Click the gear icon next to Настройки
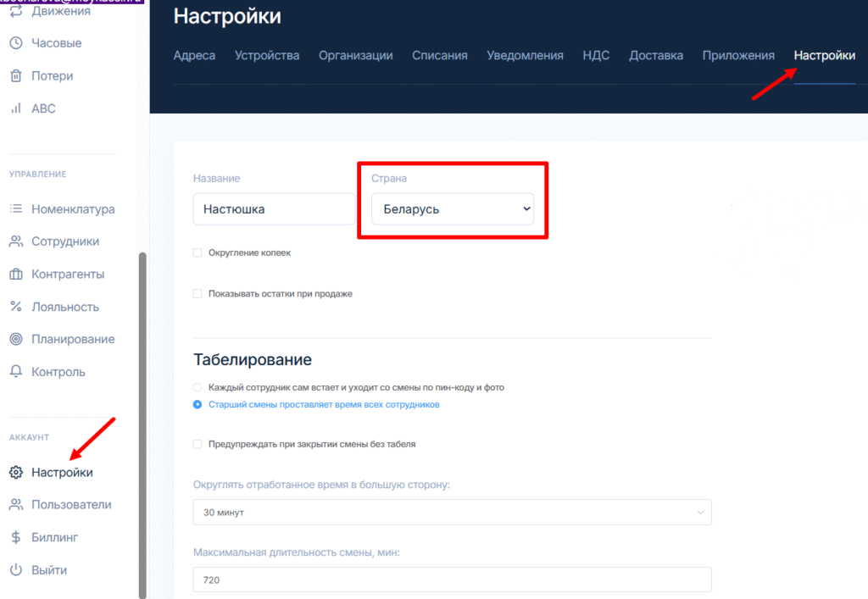Viewport: 868px width, 599px height. pyautogui.click(x=16, y=473)
